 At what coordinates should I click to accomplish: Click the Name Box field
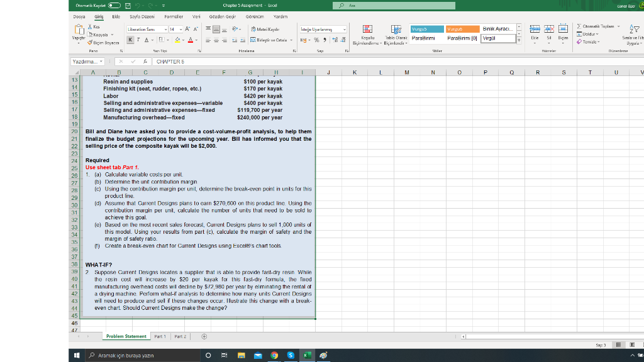tap(87, 62)
